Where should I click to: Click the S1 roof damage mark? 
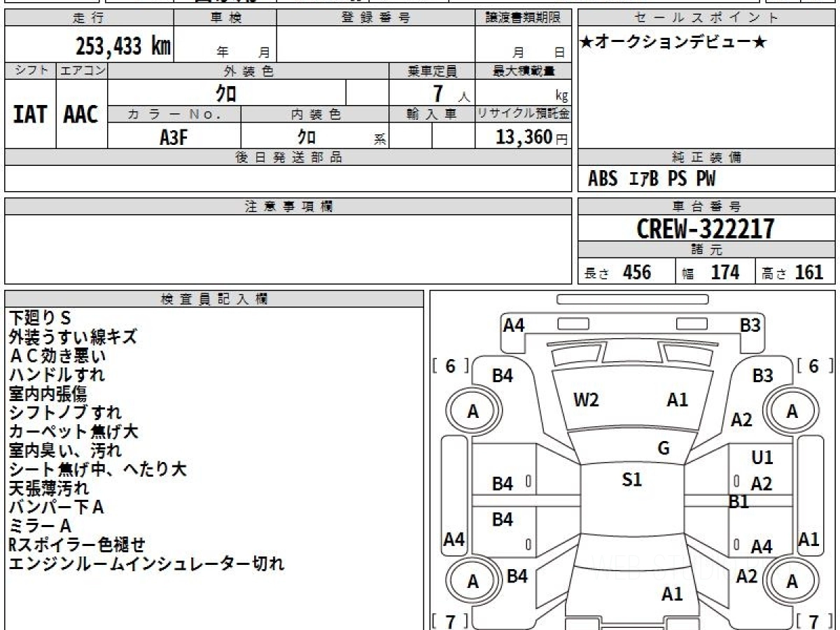tap(632, 480)
